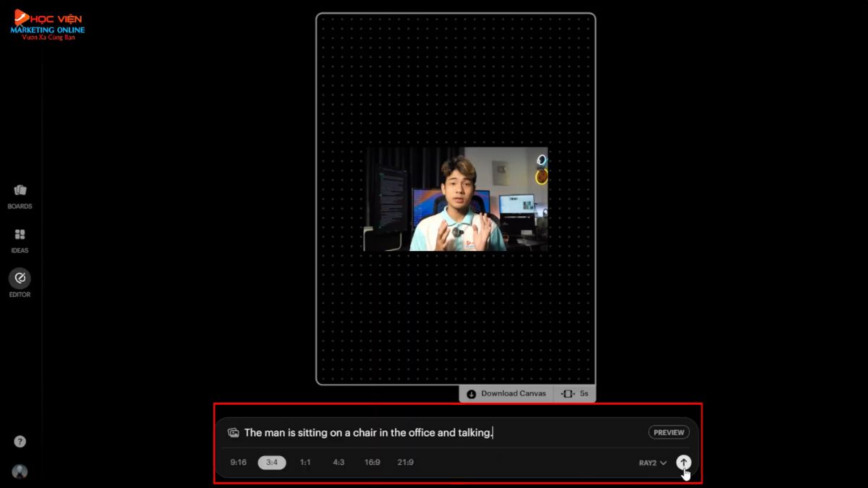Open the user profile avatar
This screenshot has height=488, width=868.
coord(20,471)
